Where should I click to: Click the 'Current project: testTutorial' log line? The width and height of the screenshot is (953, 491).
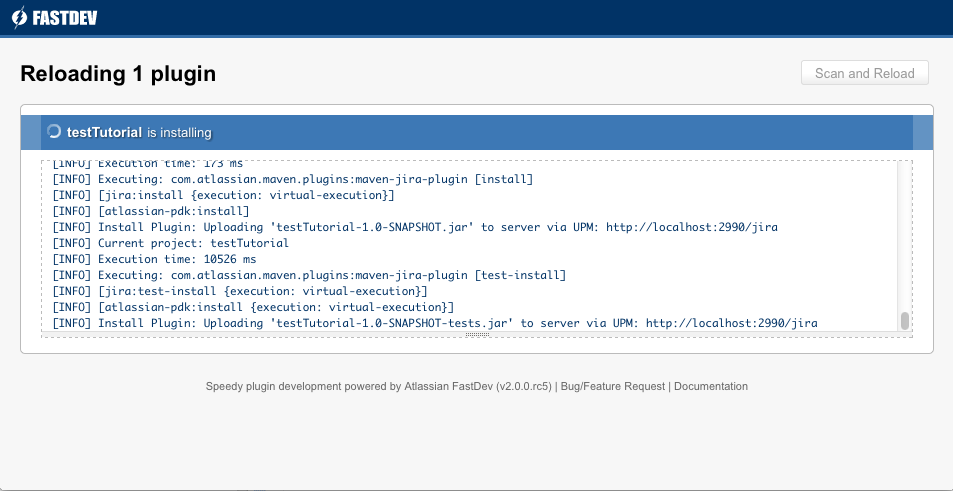pos(170,243)
